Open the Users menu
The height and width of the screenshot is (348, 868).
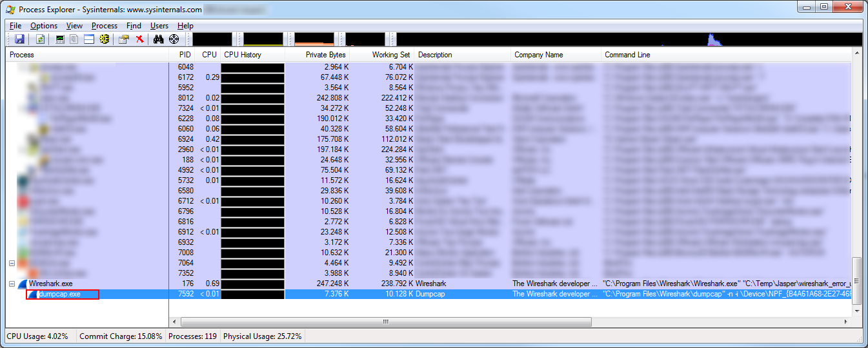click(159, 26)
